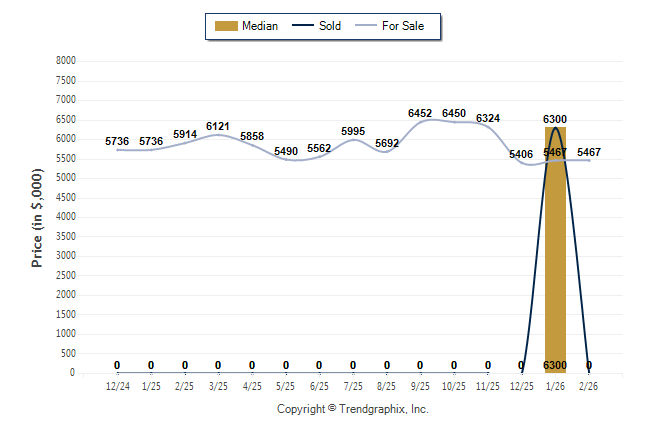Click the Median legend label text

tap(260, 26)
